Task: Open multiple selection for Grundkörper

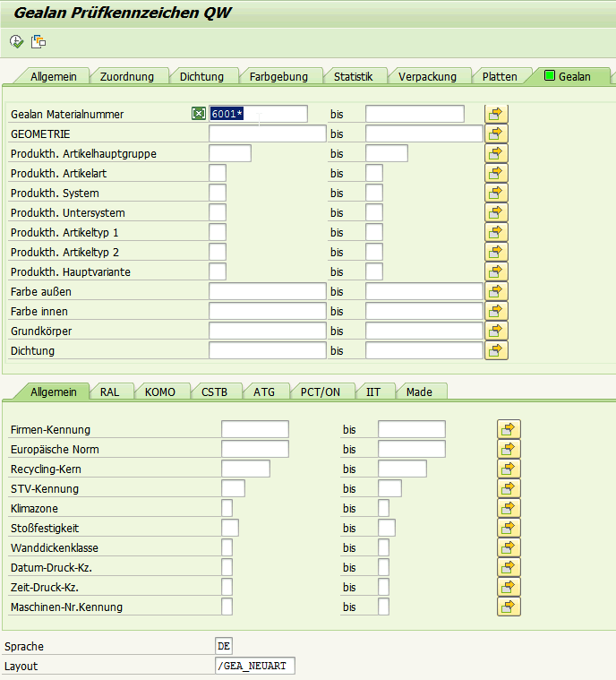Action: coord(496,331)
